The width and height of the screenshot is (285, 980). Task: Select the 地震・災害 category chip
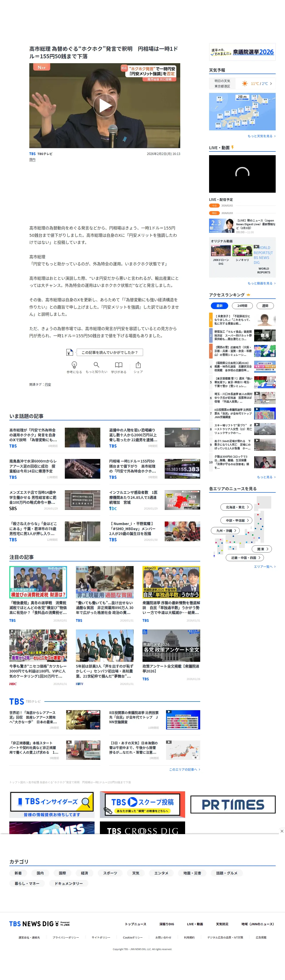pyautogui.click(x=192, y=873)
